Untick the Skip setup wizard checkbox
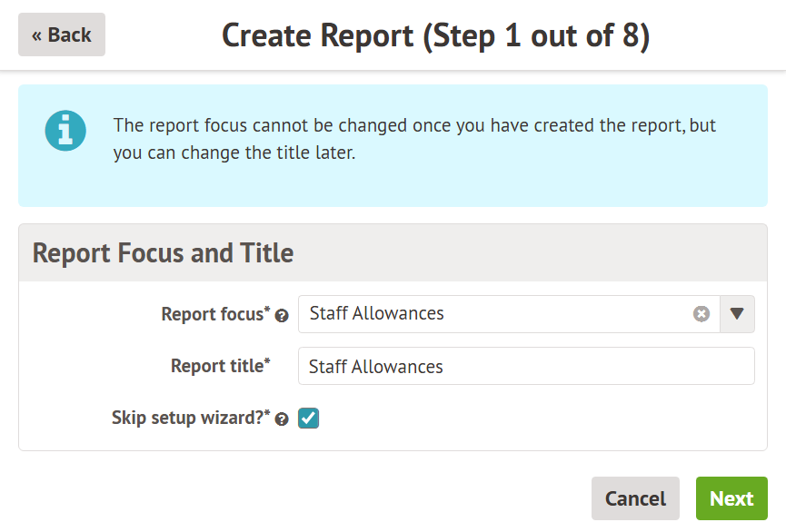This screenshot has width=786, height=532. pyautogui.click(x=309, y=419)
